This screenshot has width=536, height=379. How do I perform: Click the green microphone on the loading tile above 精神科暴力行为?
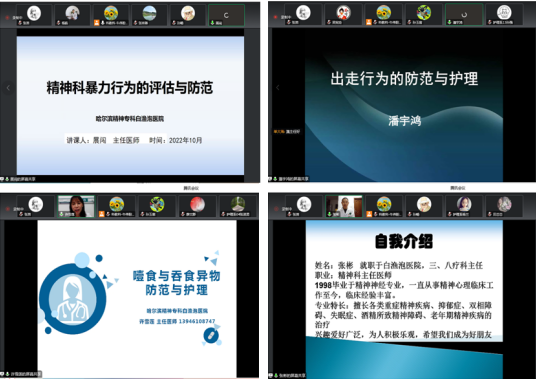click(x=213, y=23)
